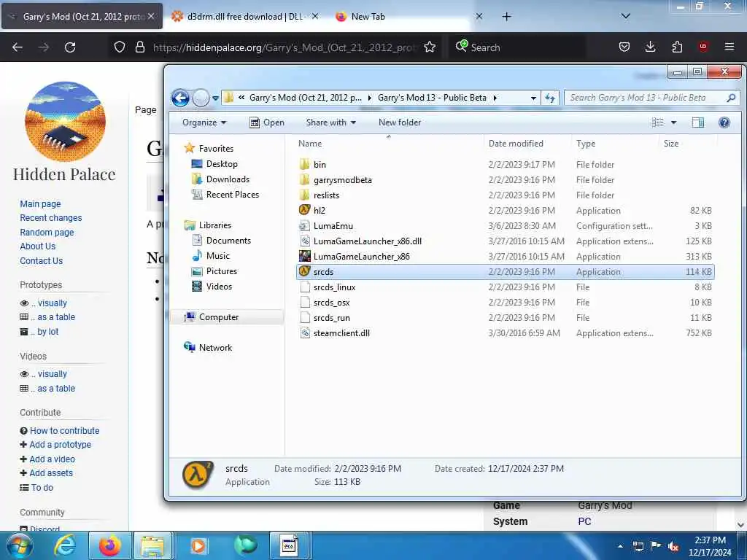Viewport: 747px width, 560px height.
Task: Click Main page link on Hidden Palace
Action: (x=41, y=204)
